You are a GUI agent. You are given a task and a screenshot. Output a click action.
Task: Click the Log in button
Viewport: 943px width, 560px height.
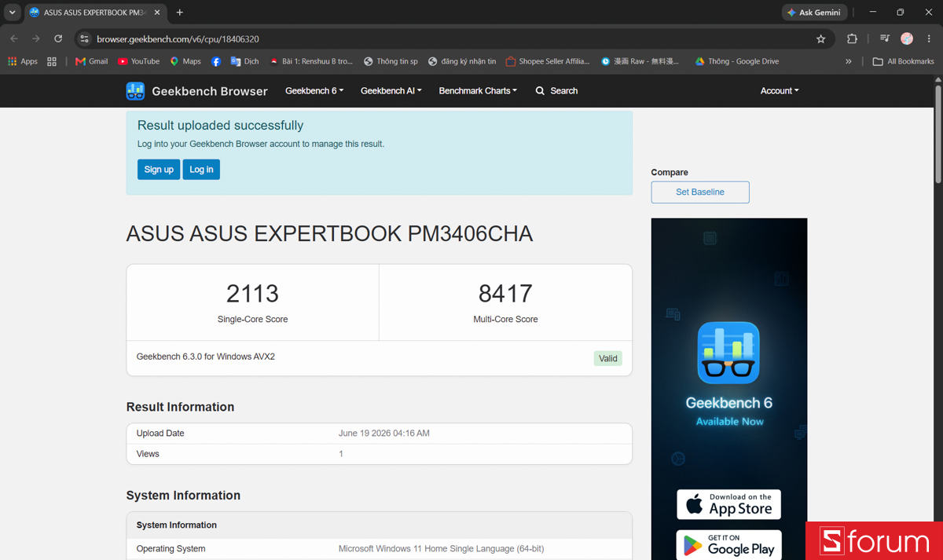click(201, 170)
